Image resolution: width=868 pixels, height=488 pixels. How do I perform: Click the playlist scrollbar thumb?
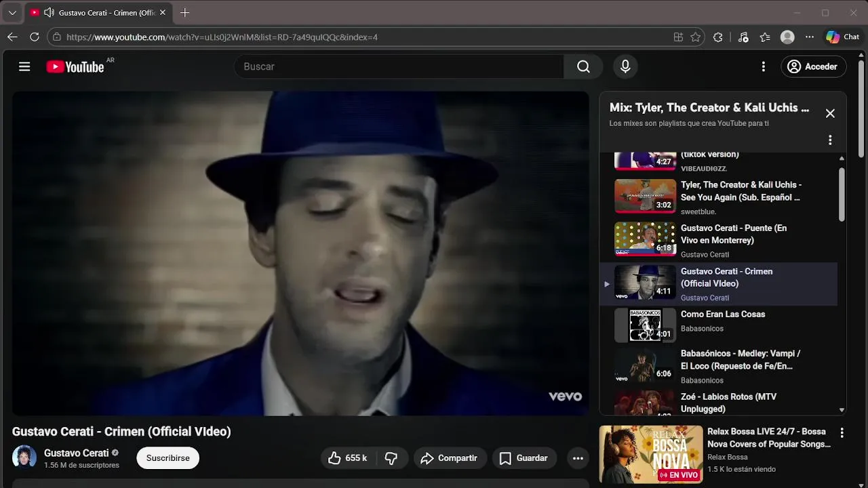click(x=842, y=195)
